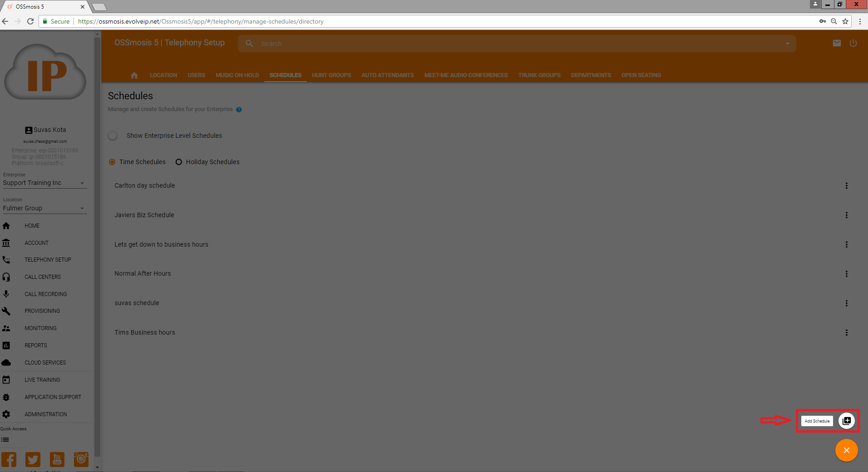Open options menu for Carlton day schedule

pos(846,186)
